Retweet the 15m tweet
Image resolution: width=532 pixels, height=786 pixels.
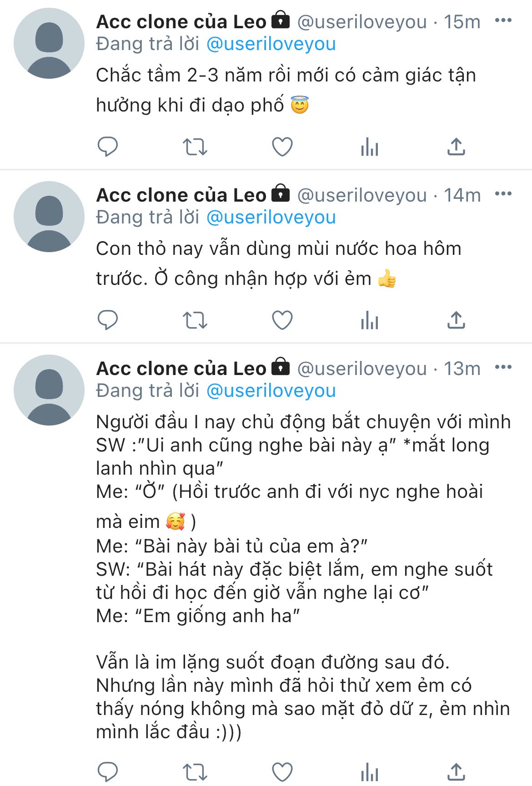coord(195,147)
